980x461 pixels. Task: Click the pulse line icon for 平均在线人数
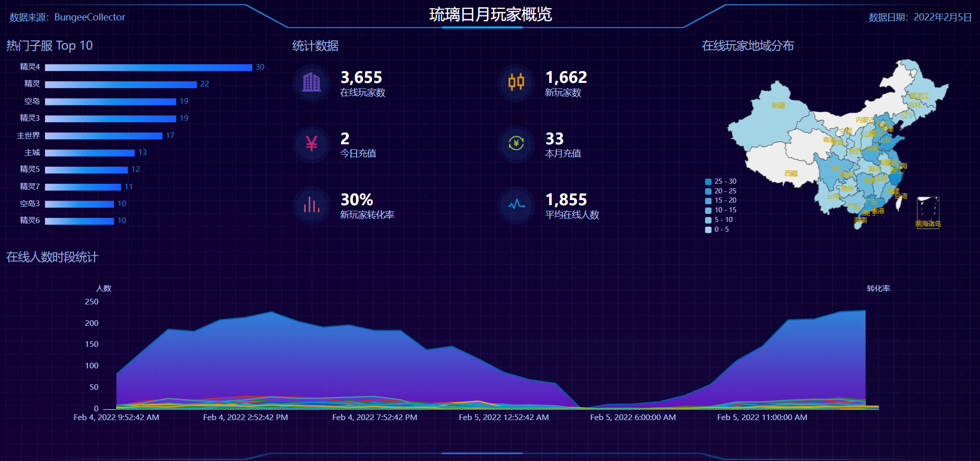point(516,204)
